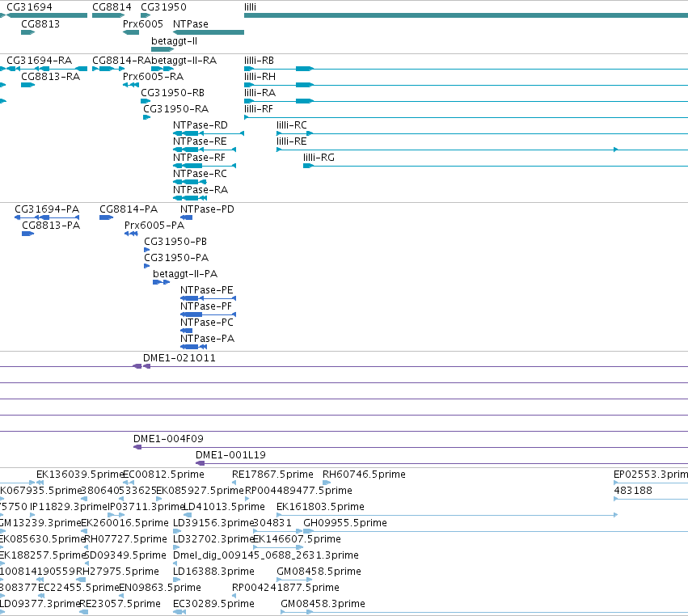Click the NTPase-RF transcript label

[x=199, y=158]
